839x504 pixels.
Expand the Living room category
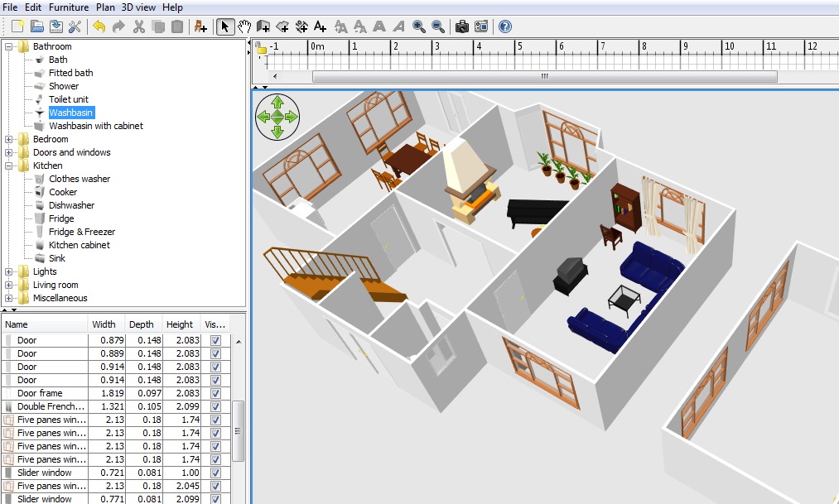point(9,285)
